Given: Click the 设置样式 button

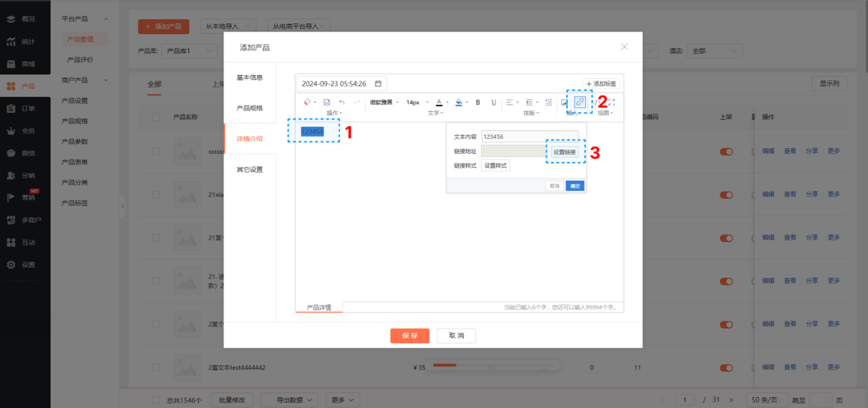Looking at the screenshot, I should click(496, 165).
